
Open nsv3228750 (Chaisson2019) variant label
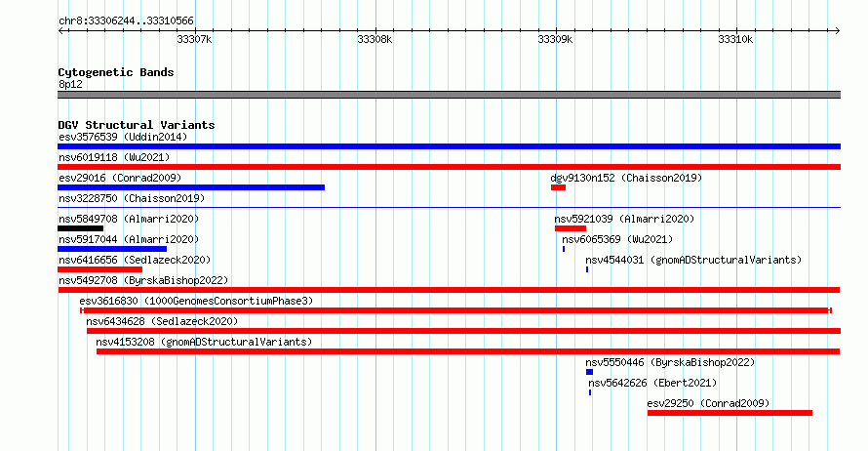[x=132, y=198]
